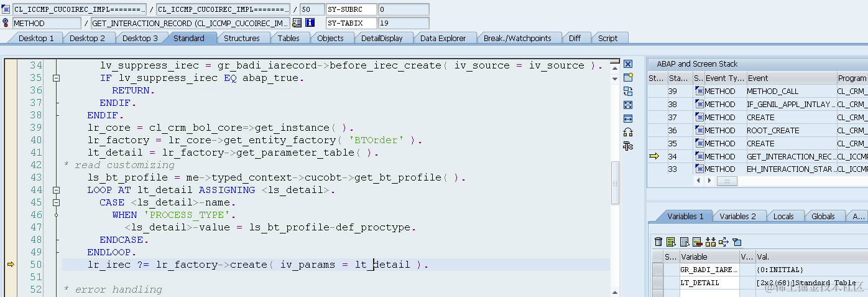Click the grey list icon in variables toolbar
The image size is (868, 297).
(x=685, y=242)
